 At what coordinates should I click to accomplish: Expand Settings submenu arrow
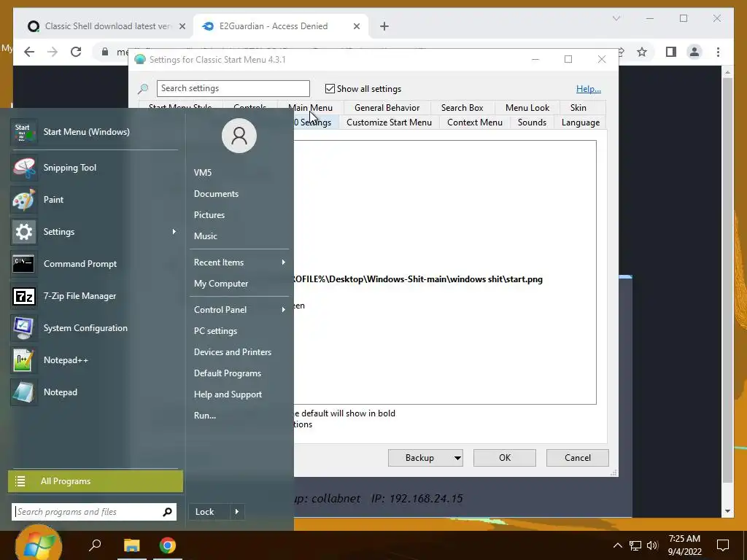pos(174,231)
